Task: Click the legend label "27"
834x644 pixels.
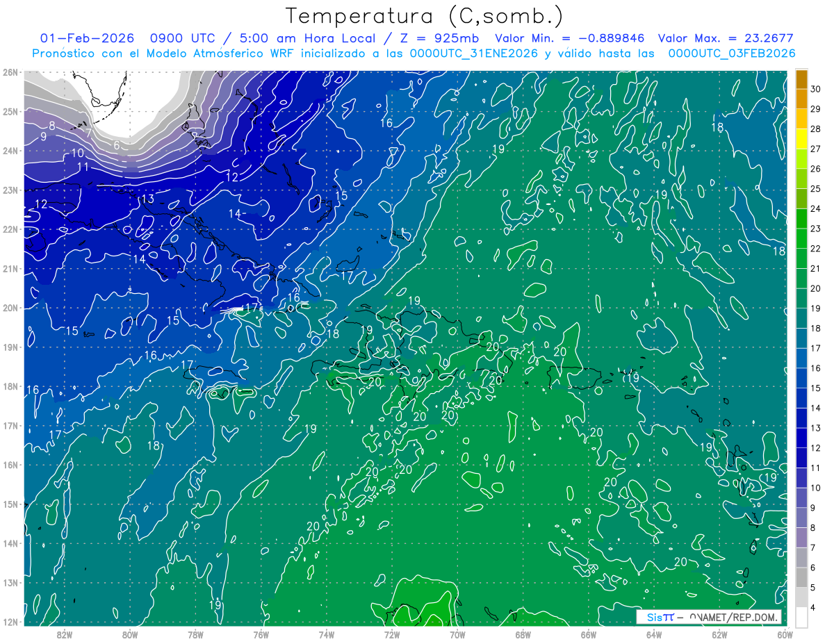Action: pyautogui.click(x=816, y=148)
